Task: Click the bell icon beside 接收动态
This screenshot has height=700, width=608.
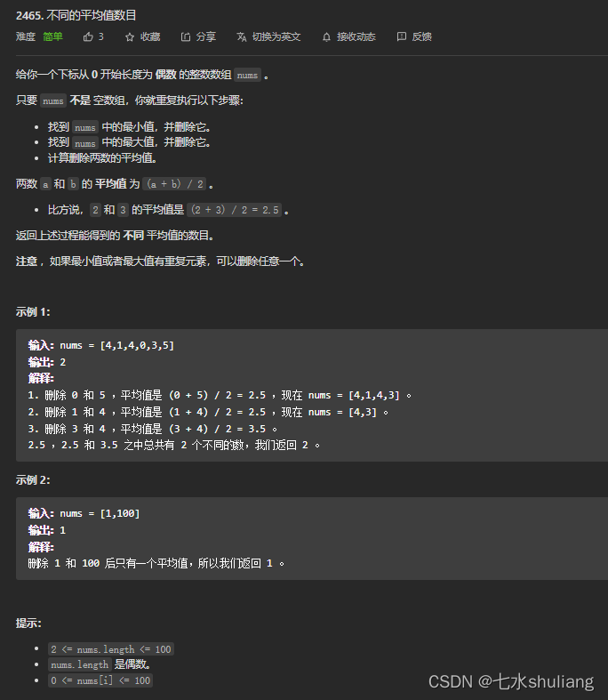Action: tap(327, 36)
